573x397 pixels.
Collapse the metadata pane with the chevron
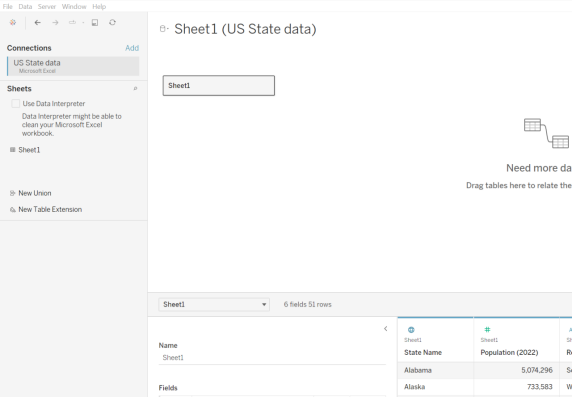pos(386,329)
